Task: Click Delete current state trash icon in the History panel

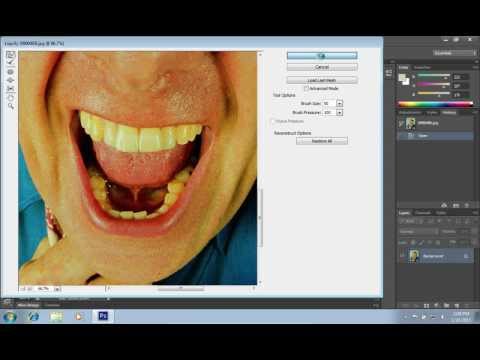Action: (x=467, y=205)
